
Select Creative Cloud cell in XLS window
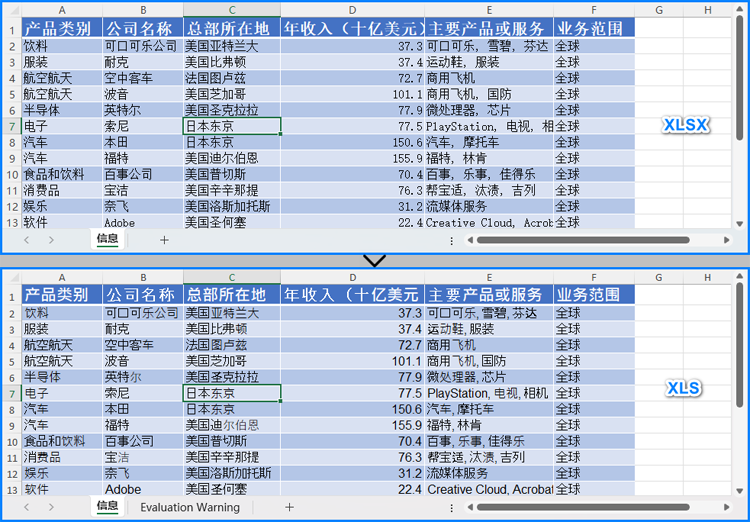pos(489,489)
